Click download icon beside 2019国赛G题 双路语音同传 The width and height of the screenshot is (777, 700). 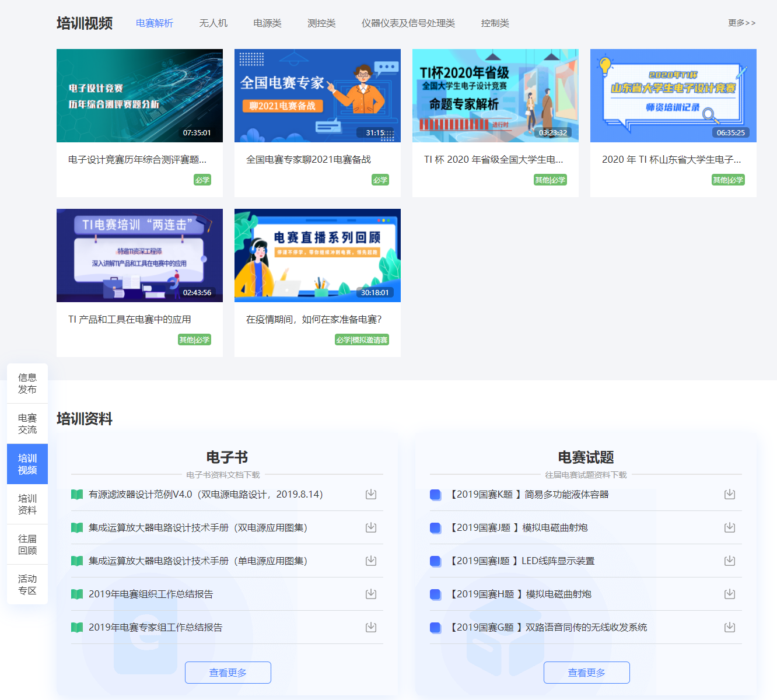tap(729, 628)
